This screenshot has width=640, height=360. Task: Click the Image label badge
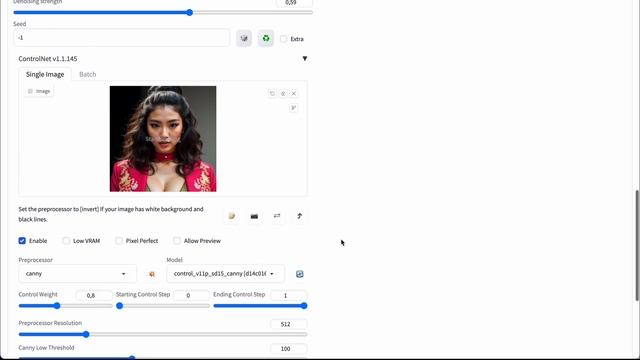[39, 91]
